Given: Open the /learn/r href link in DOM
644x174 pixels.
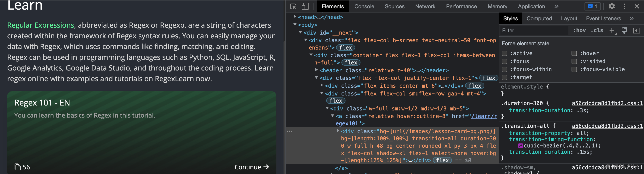Looking at the screenshot, I should point(484,116).
